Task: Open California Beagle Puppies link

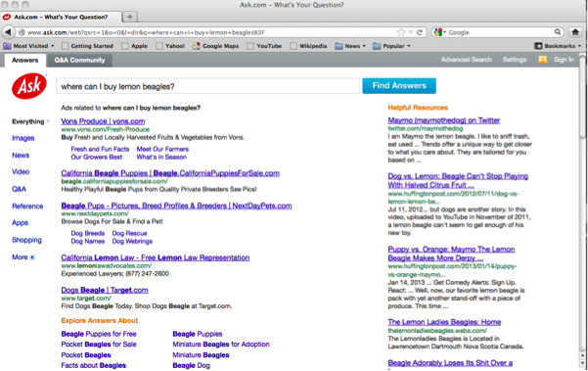Action: point(170,173)
